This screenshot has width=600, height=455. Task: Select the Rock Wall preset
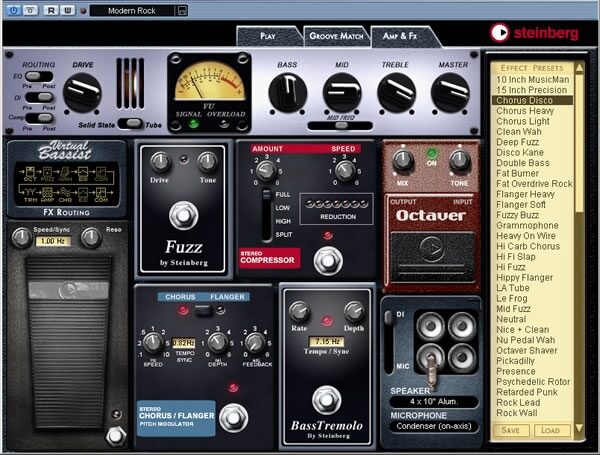pyautogui.click(x=532, y=413)
